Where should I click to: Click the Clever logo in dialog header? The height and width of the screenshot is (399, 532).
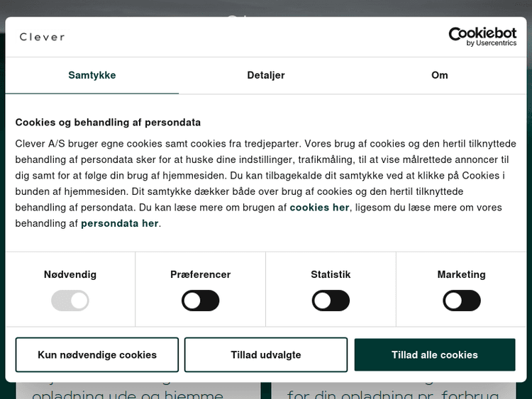(43, 37)
